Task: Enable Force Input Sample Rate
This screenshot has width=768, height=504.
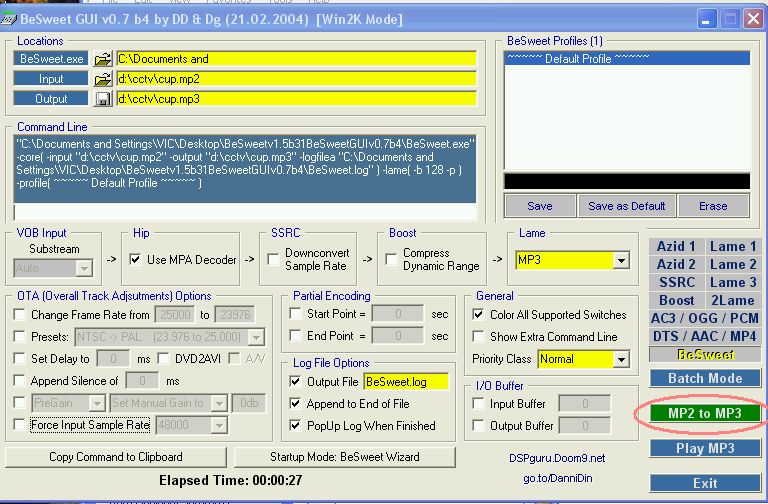Action: click(20, 425)
